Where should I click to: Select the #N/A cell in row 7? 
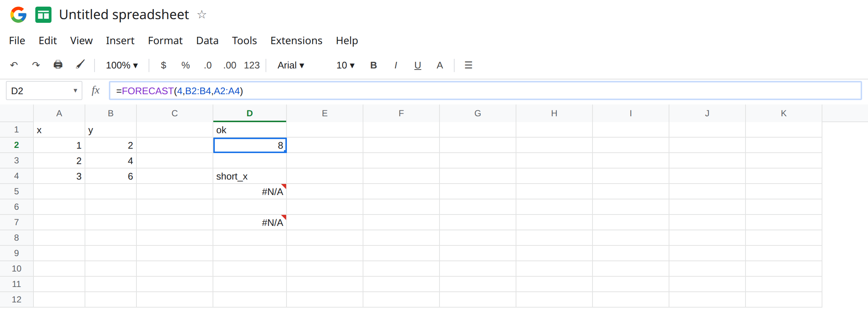click(x=250, y=222)
